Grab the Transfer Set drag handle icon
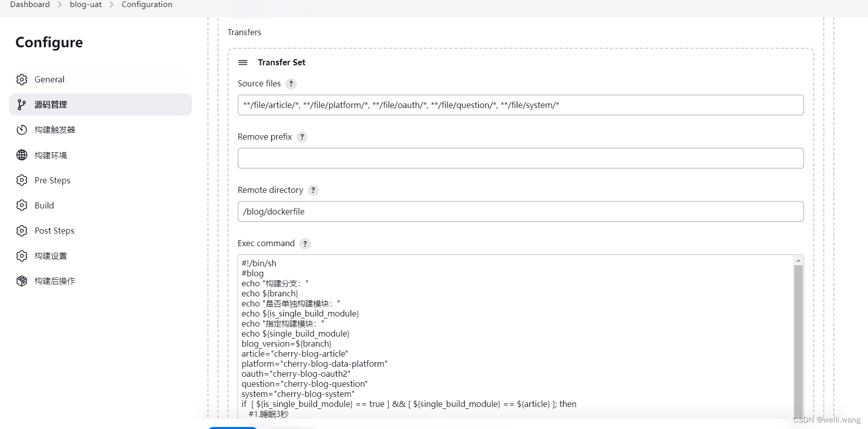The height and width of the screenshot is (429, 868). pos(243,62)
